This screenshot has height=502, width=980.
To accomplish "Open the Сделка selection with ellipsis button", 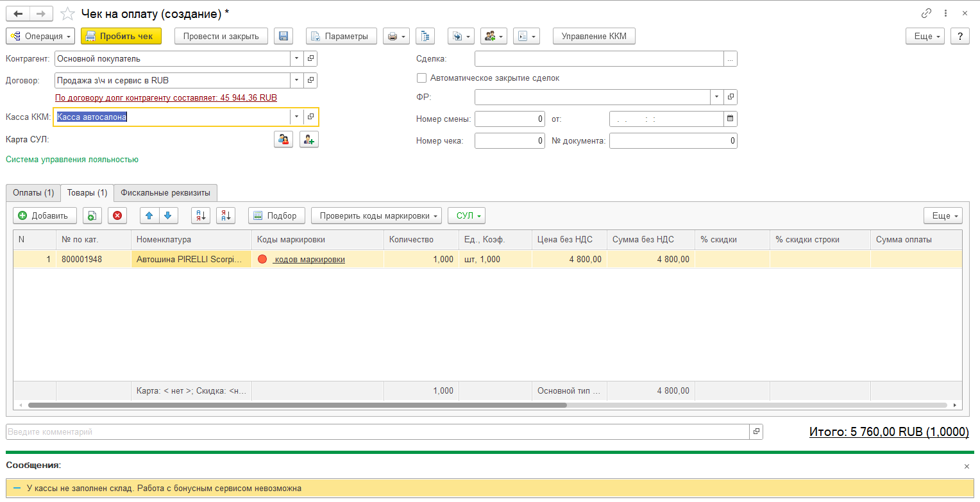I will click(731, 59).
